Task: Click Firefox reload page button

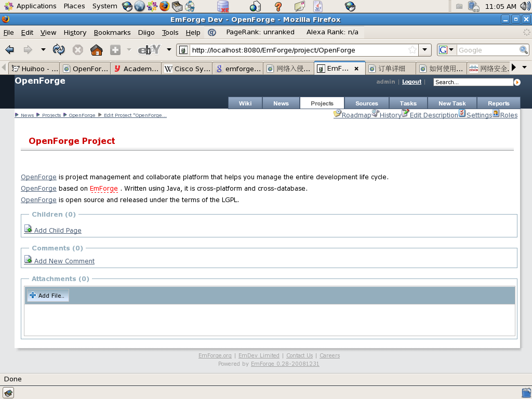Action: [59, 50]
